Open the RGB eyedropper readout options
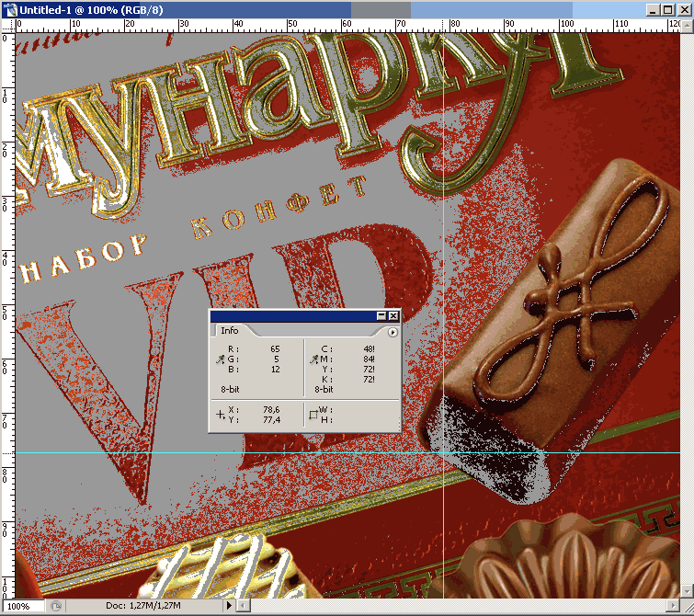This screenshot has width=694, height=616. 220,359
